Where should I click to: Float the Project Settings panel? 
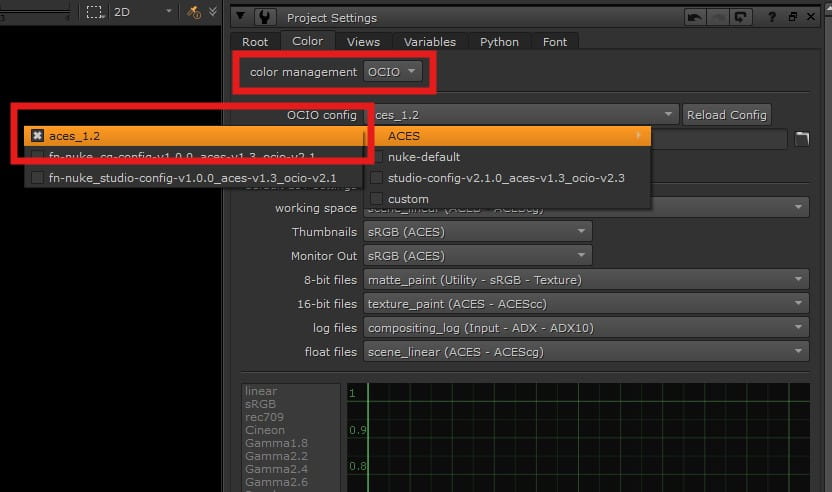click(x=793, y=17)
